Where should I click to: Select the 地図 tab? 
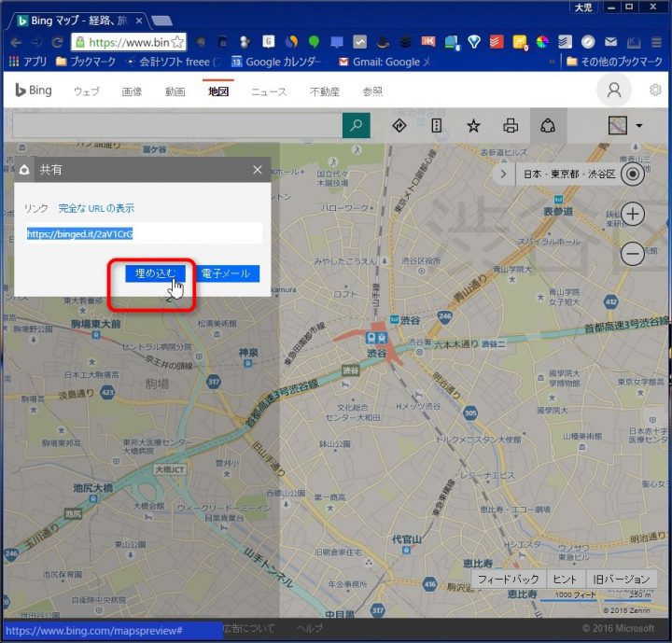pos(218,91)
